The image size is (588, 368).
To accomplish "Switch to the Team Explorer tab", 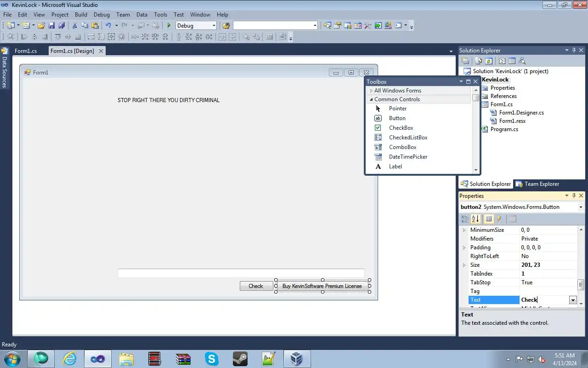I will pyautogui.click(x=537, y=184).
